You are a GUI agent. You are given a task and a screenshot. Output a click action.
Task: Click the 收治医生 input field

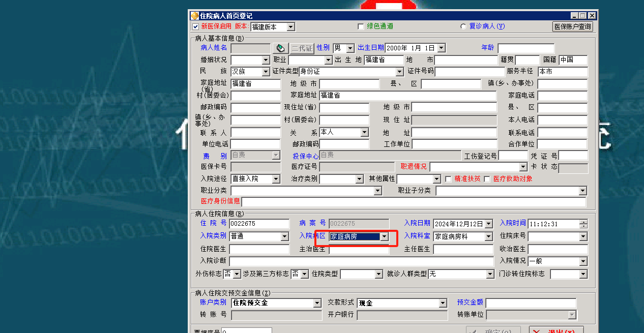[x=558, y=249]
